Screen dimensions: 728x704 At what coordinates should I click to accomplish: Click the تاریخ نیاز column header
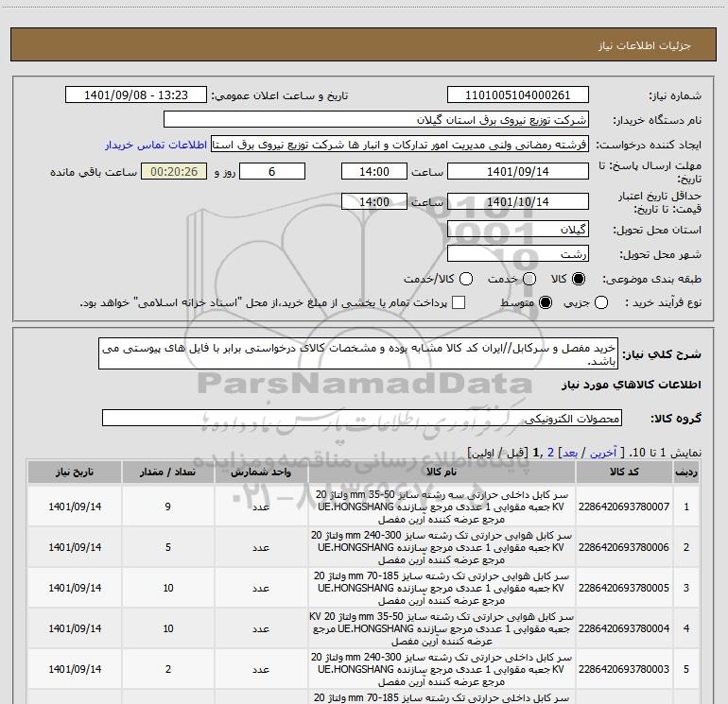coord(75,472)
